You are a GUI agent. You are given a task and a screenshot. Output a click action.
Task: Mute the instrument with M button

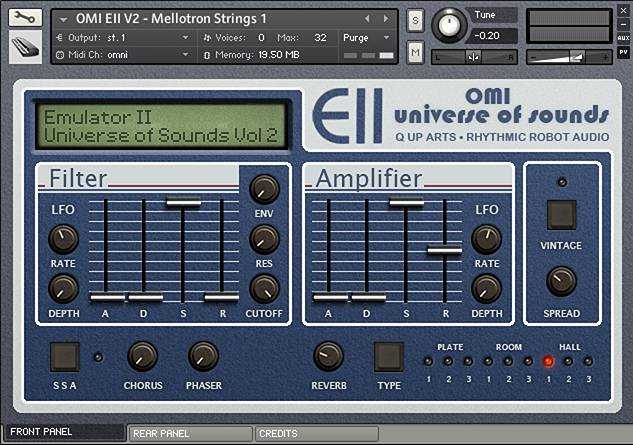[415, 50]
